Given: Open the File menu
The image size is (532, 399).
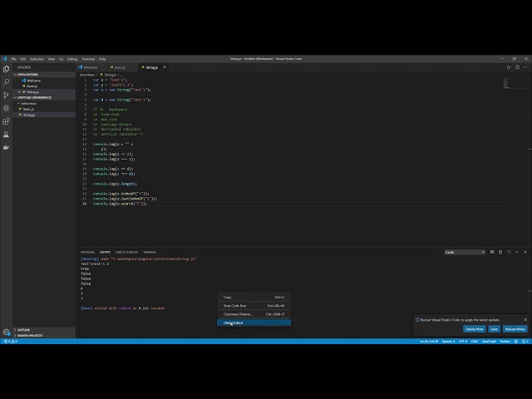Looking at the screenshot, I should click(13, 59).
